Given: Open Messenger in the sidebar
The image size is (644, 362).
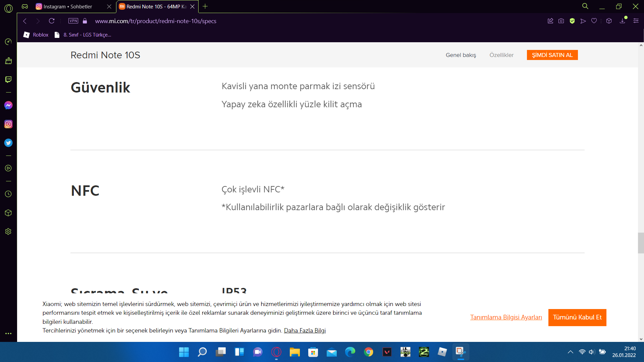Looking at the screenshot, I should click(8, 105).
